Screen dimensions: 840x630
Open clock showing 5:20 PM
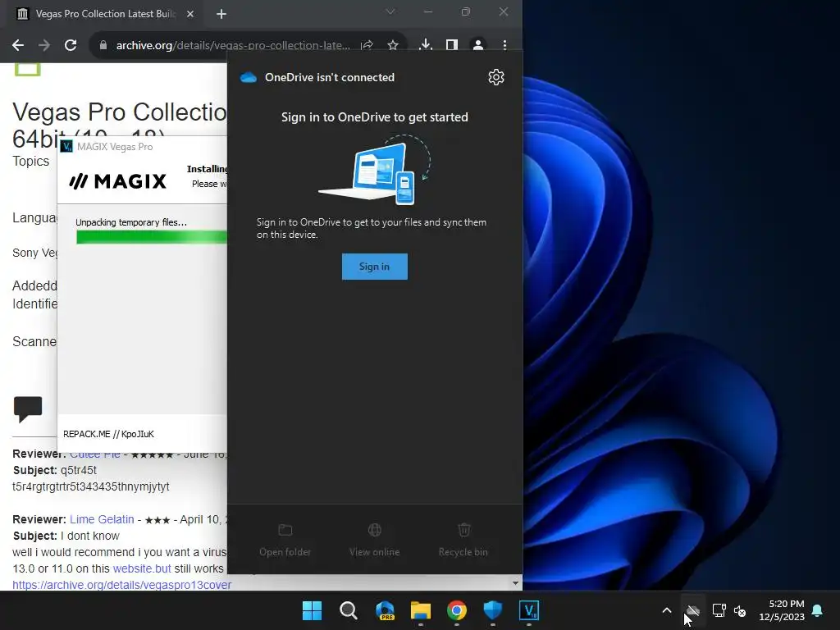[x=782, y=610]
